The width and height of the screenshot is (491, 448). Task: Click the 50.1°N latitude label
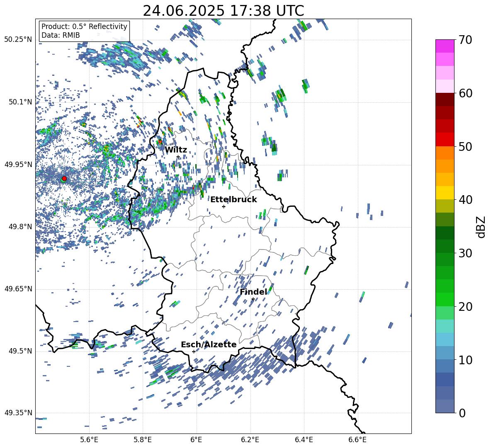(20, 102)
